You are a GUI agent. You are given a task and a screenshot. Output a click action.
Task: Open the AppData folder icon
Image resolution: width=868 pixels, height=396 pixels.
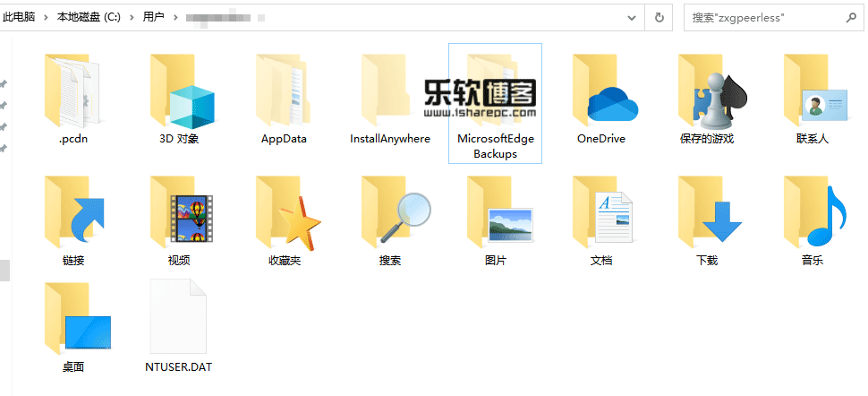[x=284, y=91]
